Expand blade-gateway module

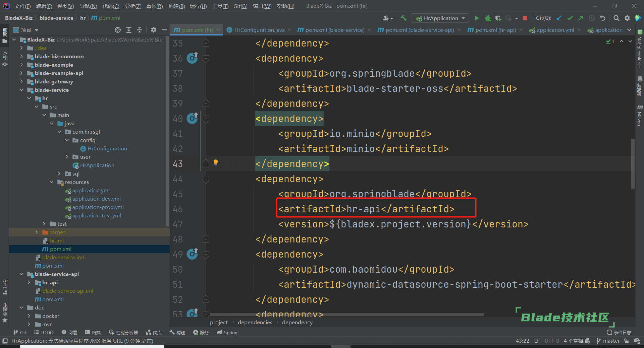(21, 81)
